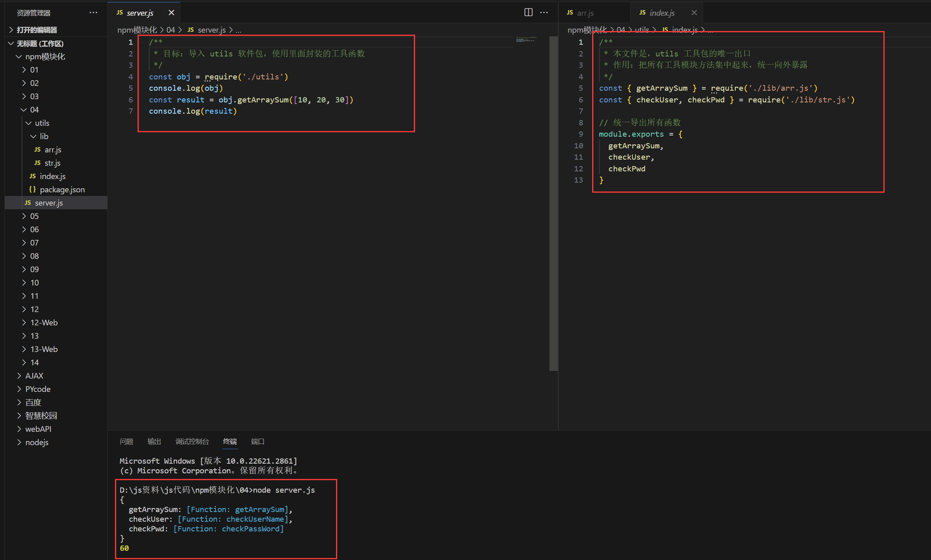The image size is (931, 560).
Task: Expand folder 01 in explorer
Action: [x=56, y=70]
